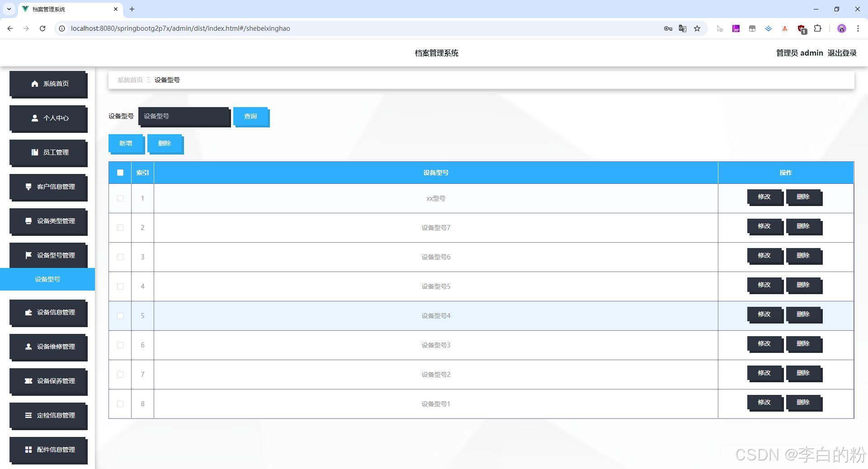Click the 退出登录 logout link
Image resolution: width=868 pixels, height=469 pixels.
(x=842, y=53)
